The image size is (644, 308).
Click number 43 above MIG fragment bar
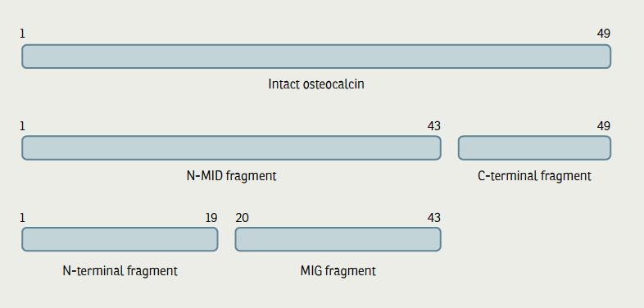pos(433,218)
